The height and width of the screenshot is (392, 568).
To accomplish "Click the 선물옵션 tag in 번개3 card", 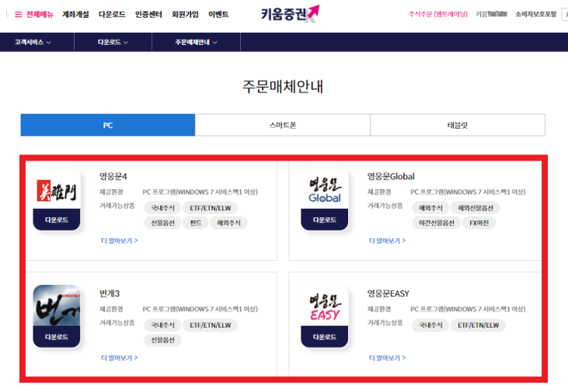I will [162, 340].
